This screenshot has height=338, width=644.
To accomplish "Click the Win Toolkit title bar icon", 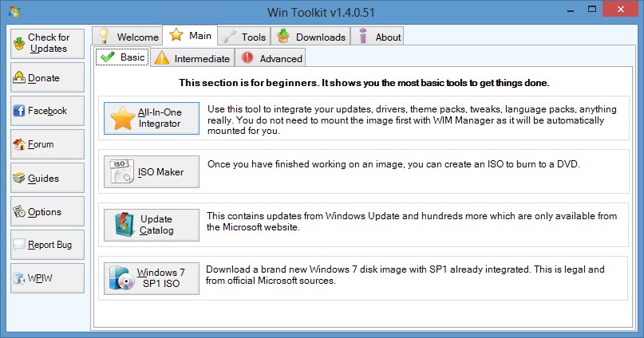I will [x=14, y=12].
